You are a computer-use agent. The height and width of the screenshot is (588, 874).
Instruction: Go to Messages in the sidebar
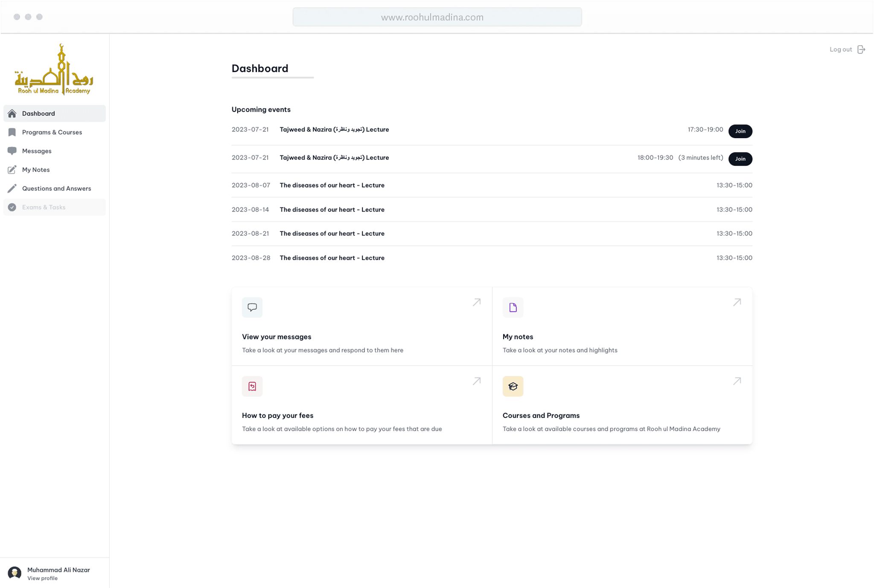(x=37, y=151)
